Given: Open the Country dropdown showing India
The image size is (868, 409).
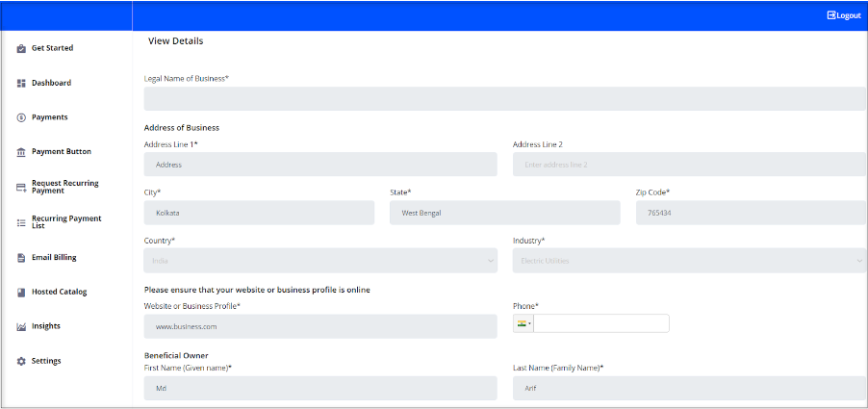Looking at the screenshot, I should pos(320,261).
